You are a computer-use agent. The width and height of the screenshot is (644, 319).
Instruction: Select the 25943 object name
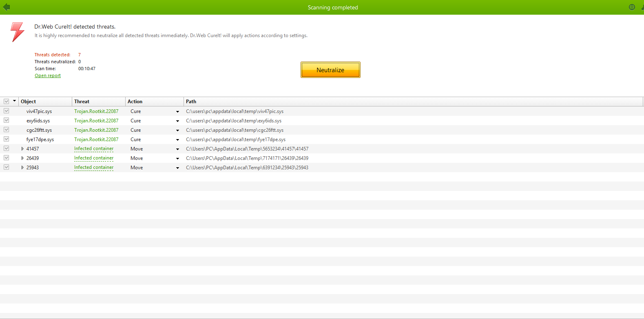pyautogui.click(x=33, y=168)
